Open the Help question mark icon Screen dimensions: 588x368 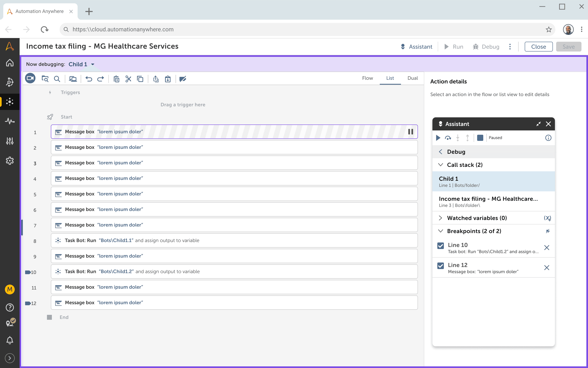pyautogui.click(x=10, y=307)
